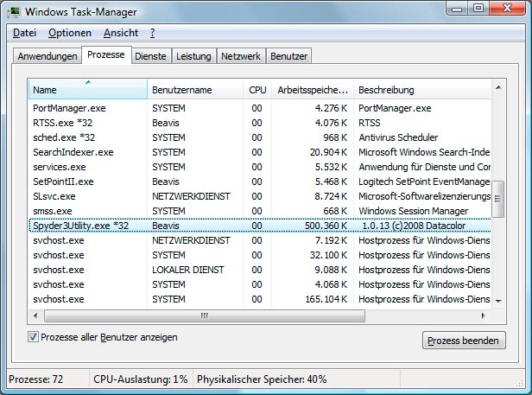Click 'Physikalischer Speicher: 40%' status entry
The height and width of the screenshot is (395, 532).
pyautogui.click(x=262, y=379)
